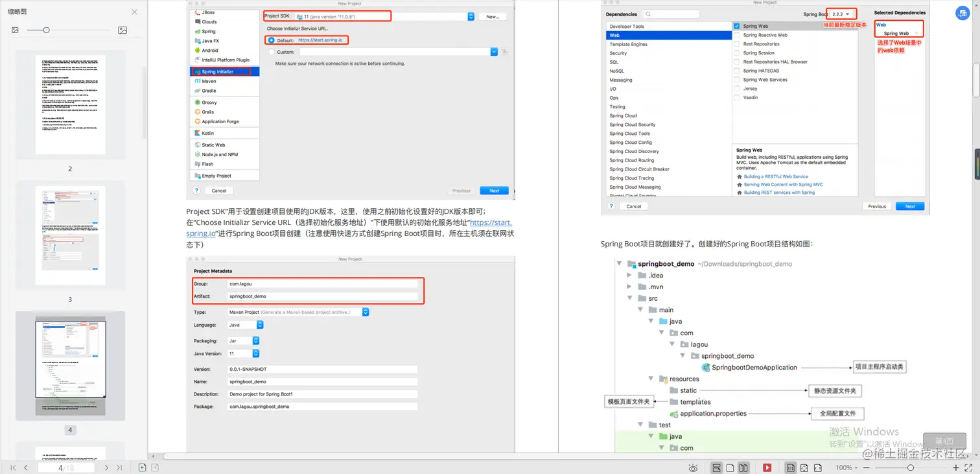The height and width of the screenshot is (474, 980).
Task: Go to the previous page
Action: point(26,468)
